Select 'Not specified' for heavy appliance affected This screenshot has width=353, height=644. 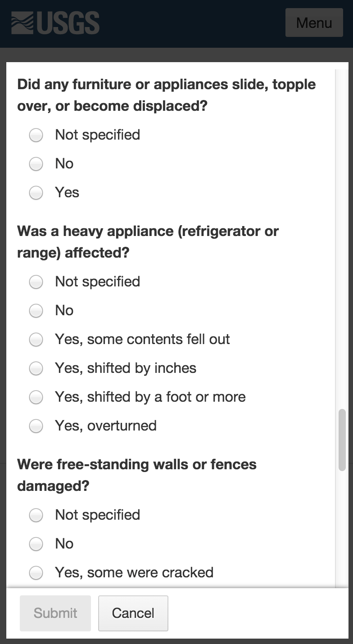click(x=36, y=282)
